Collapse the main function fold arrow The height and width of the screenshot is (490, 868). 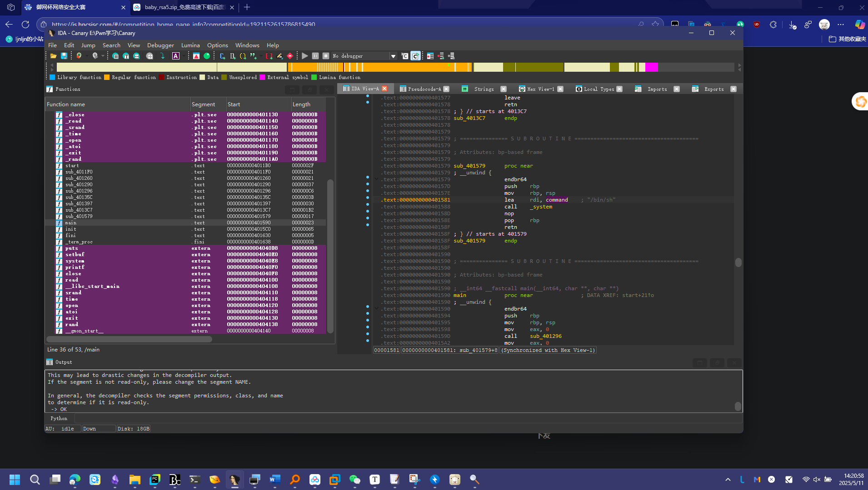(376, 308)
